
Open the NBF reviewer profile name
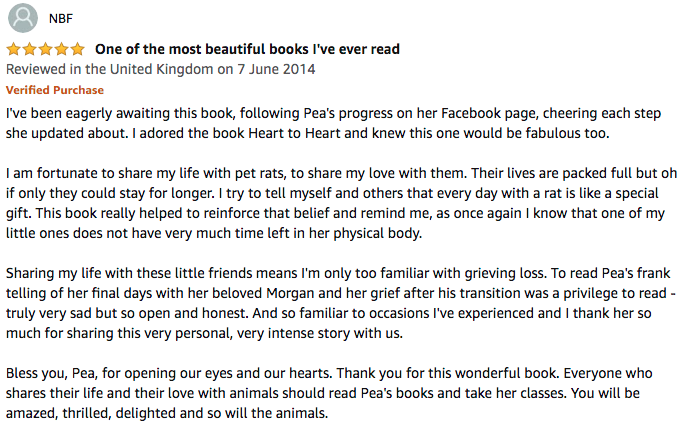pos(61,18)
